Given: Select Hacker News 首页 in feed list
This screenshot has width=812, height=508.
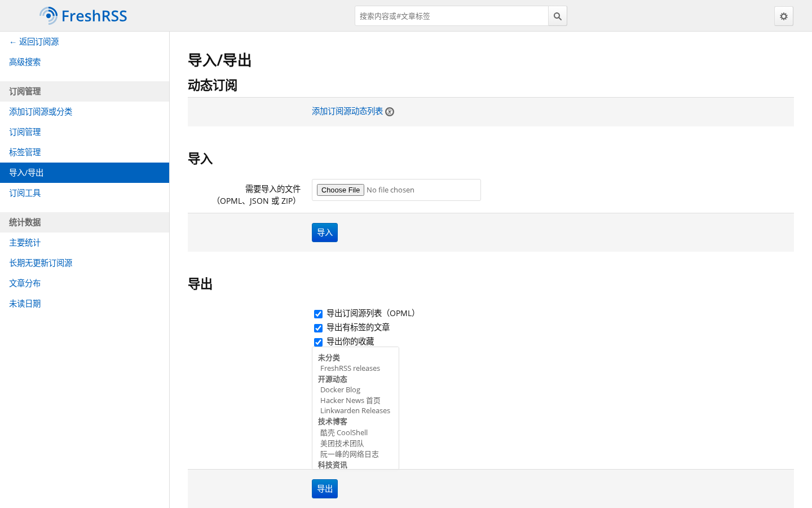Looking at the screenshot, I should pyautogui.click(x=350, y=401).
